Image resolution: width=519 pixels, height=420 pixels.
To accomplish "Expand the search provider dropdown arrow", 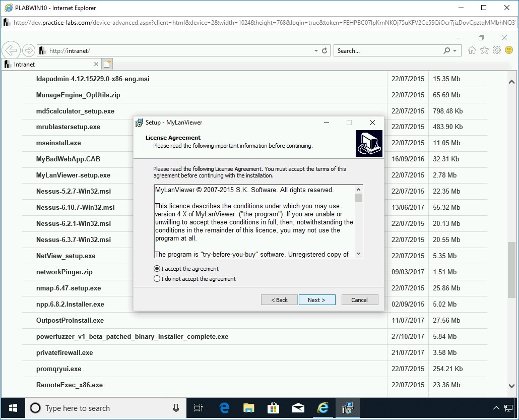I will click(455, 51).
